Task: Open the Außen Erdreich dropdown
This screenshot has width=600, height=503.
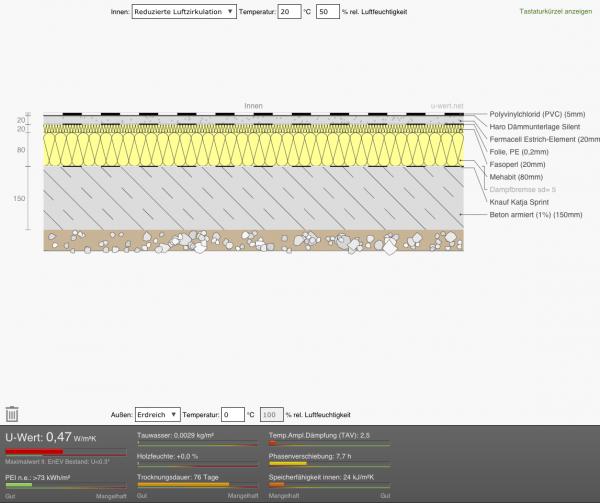Action: pos(157,413)
